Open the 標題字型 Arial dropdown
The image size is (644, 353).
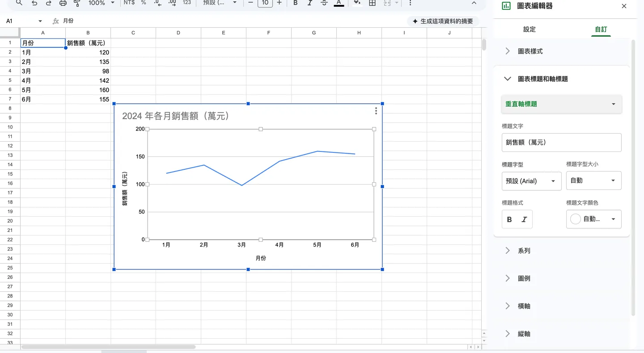pyautogui.click(x=532, y=181)
